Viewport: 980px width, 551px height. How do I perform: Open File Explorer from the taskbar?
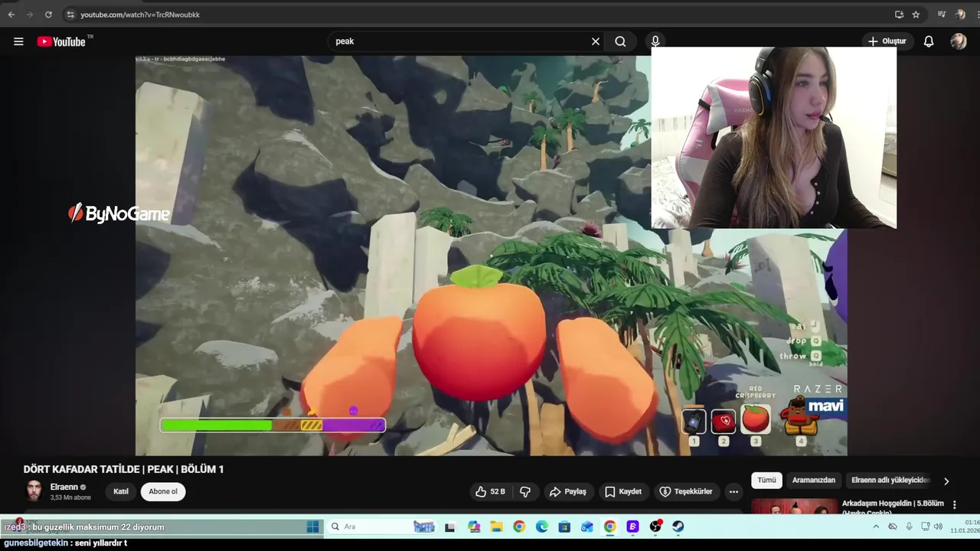click(497, 527)
